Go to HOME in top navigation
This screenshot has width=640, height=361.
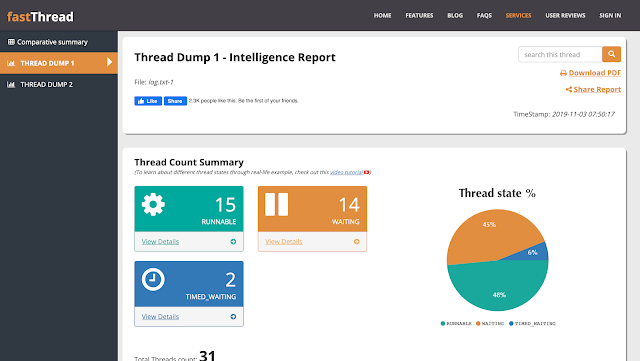[382, 16]
